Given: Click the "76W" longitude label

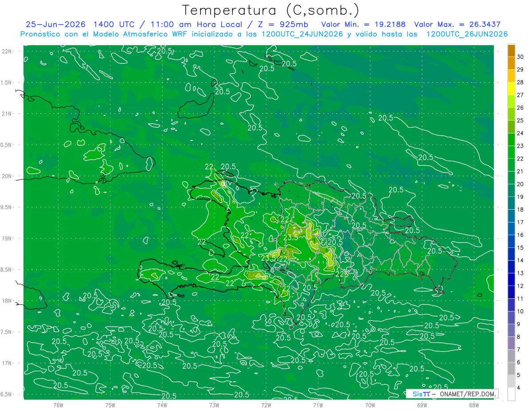Looking at the screenshot, I should click(58, 405).
